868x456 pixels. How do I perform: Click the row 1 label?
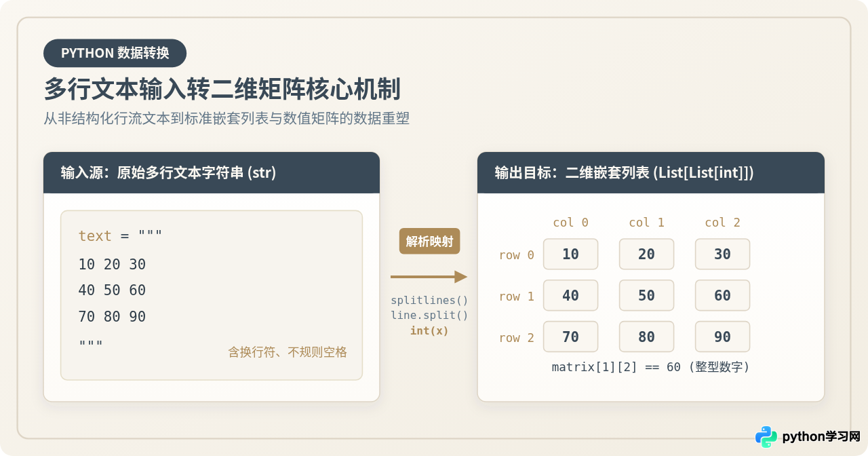[516, 297]
